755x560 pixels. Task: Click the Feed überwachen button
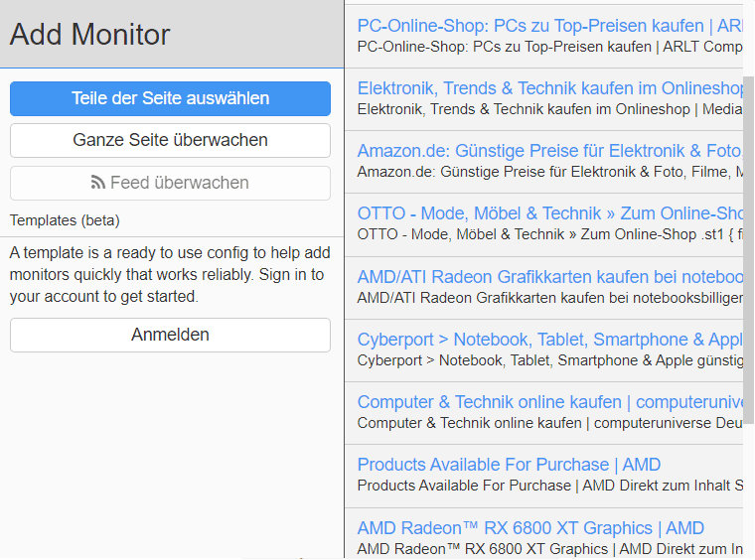[170, 183]
